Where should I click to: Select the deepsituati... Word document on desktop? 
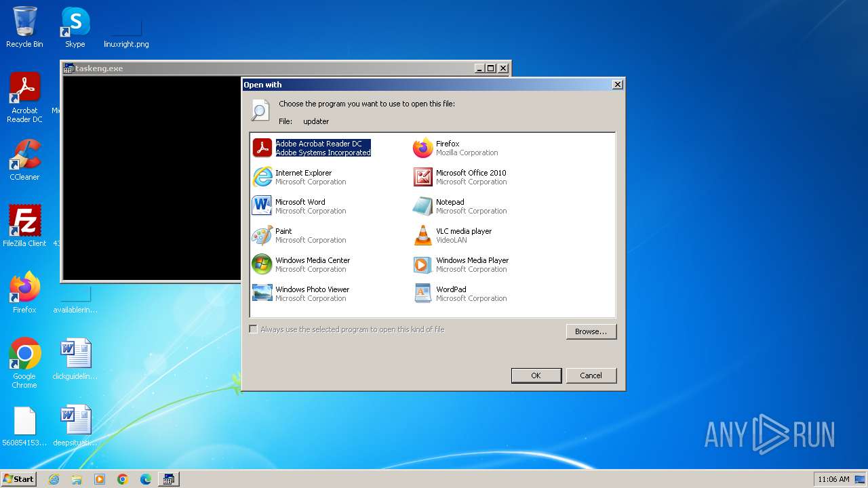pyautogui.click(x=75, y=425)
